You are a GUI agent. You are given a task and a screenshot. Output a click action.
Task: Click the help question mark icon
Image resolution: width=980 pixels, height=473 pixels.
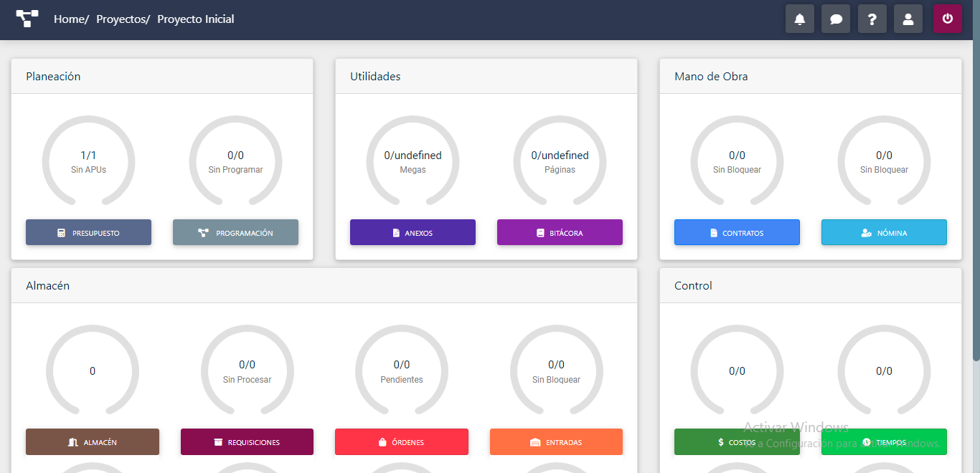[x=872, y=19]
